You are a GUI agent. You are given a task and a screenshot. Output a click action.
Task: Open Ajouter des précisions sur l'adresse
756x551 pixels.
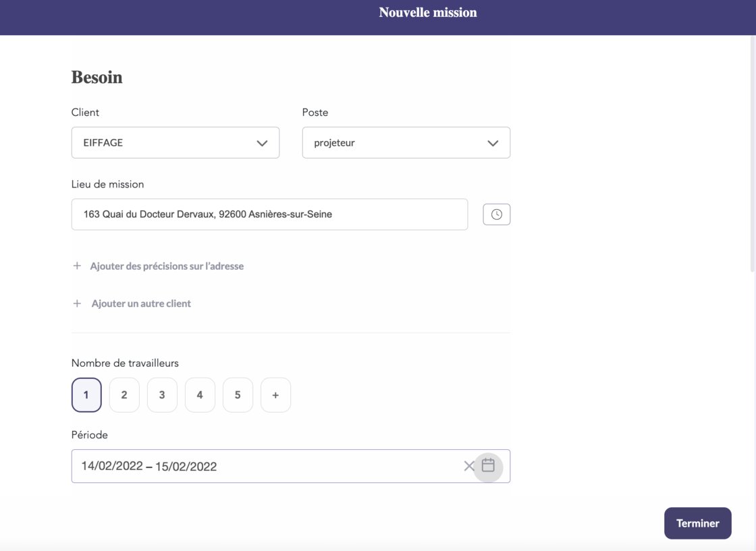[167, 266]
